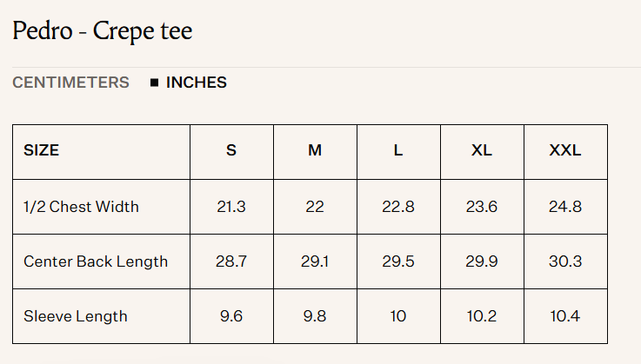Viewport: 641px width, 364px height.
Task: Click the 30.3 back length value
Action: tap(565, 261)
